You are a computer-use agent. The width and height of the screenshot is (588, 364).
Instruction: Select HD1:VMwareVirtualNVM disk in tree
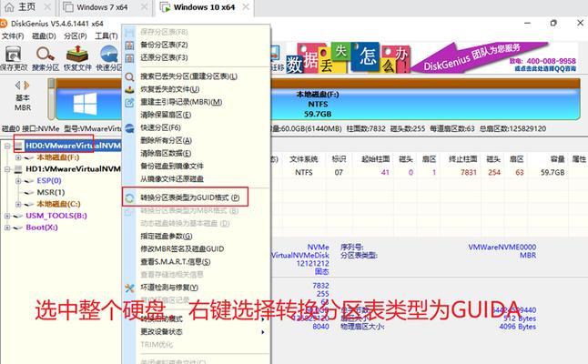(73, 169)
